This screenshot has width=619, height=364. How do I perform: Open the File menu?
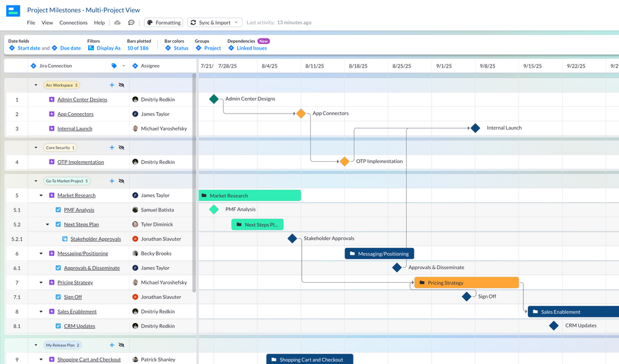30,22
